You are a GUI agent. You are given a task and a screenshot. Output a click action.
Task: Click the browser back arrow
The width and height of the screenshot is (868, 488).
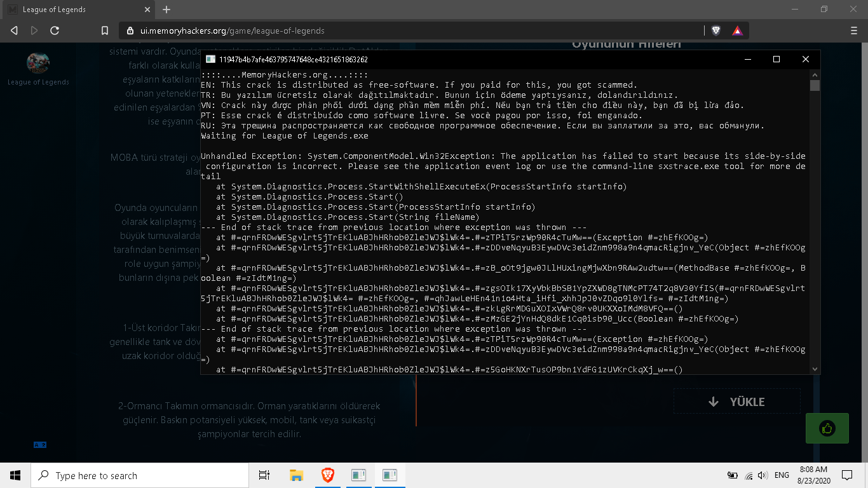(14, 30)
